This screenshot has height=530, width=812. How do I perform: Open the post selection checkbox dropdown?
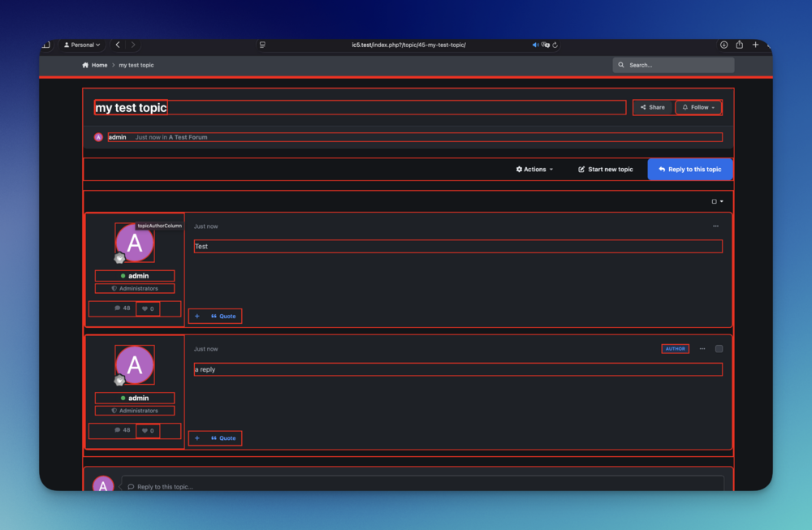pos(717,201)
